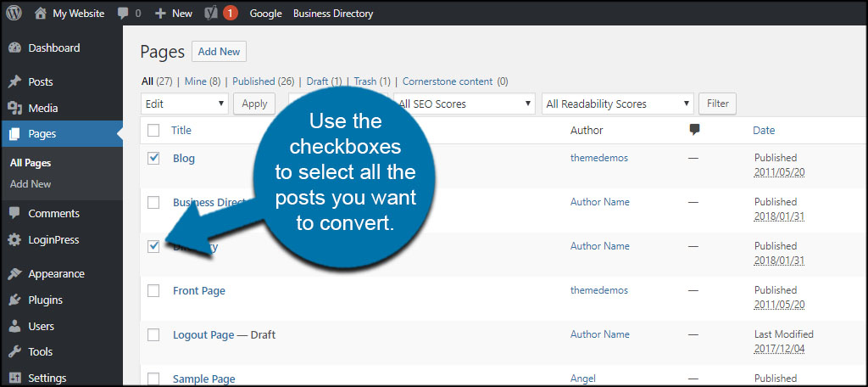Open Appearance menu item
Image resolution: width=868 pixels, height=387 pixels.
click(61, 274)
